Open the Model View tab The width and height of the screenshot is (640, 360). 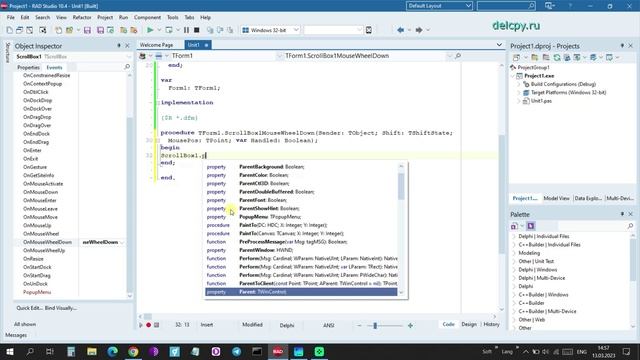point(556,198)
